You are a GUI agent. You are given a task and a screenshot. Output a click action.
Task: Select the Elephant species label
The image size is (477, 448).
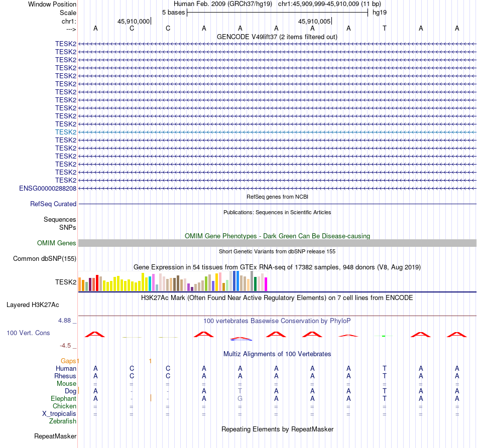64,398
